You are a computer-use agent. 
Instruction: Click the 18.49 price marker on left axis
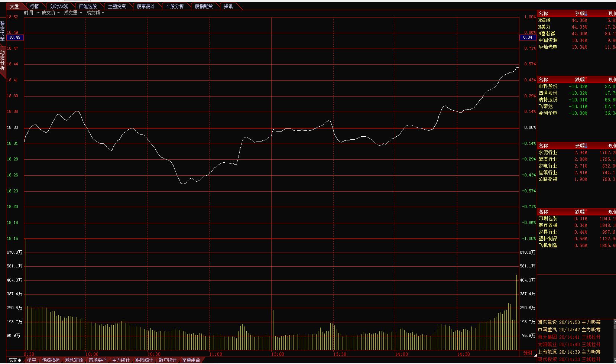pyautogui.click(x=15, y=37)
